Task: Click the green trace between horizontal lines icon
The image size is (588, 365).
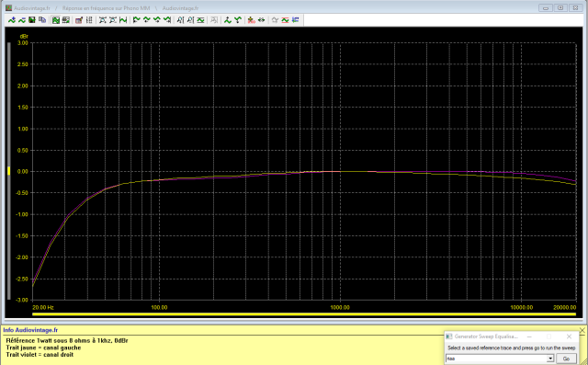Action: [200, 20]
